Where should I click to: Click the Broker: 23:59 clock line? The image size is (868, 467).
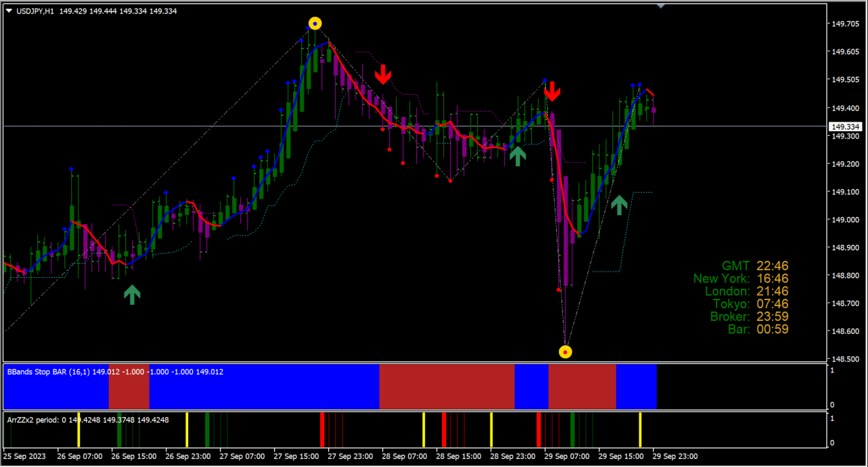[x=750, y=317]
